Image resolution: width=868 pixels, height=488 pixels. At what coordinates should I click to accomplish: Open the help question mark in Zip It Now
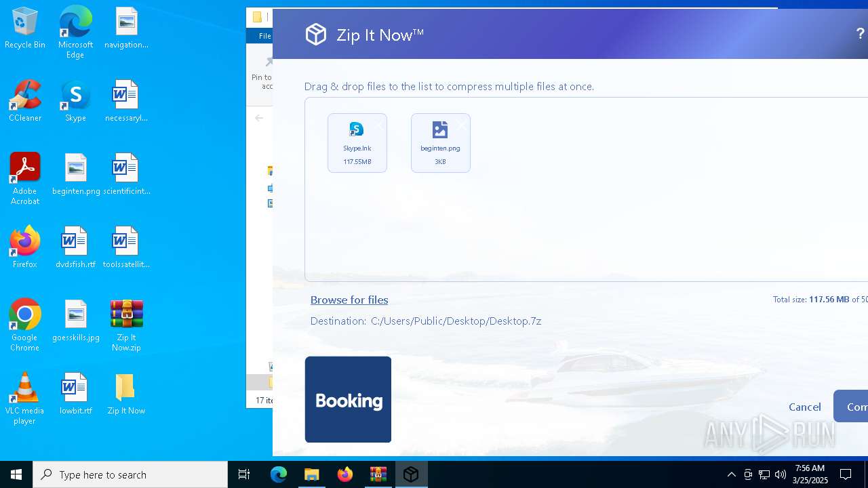tap(860, 35)
